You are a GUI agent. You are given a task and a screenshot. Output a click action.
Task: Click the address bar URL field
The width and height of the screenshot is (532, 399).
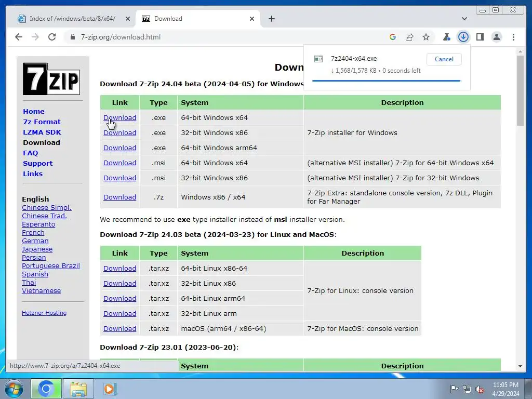click(x=224, y=37)
